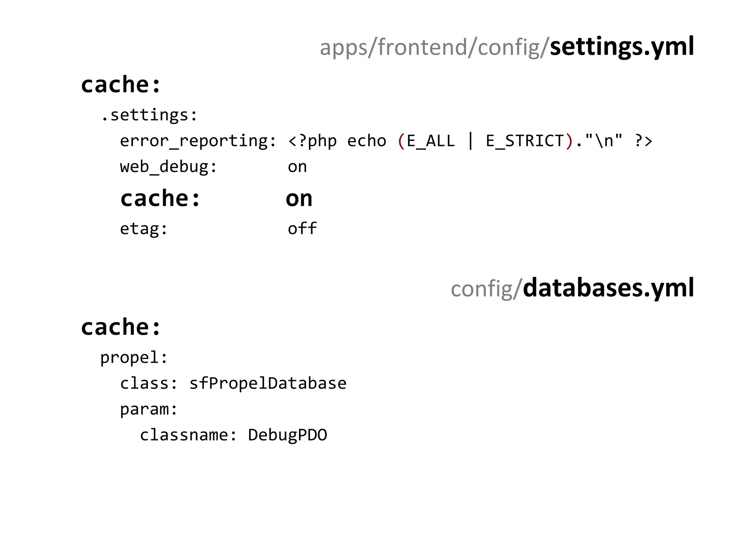
Task: Click the E_STRICT constant
Action: (x=525, y=141)
